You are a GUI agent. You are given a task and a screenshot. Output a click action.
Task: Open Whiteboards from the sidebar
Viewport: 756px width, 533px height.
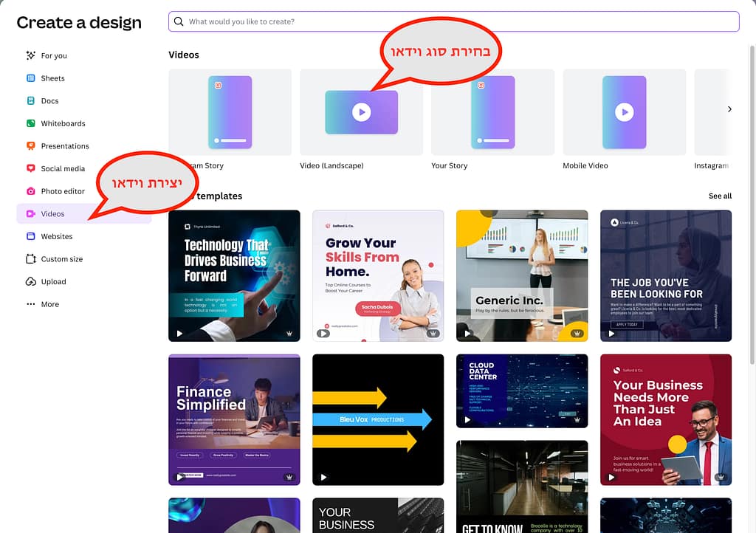pos(31,123)
